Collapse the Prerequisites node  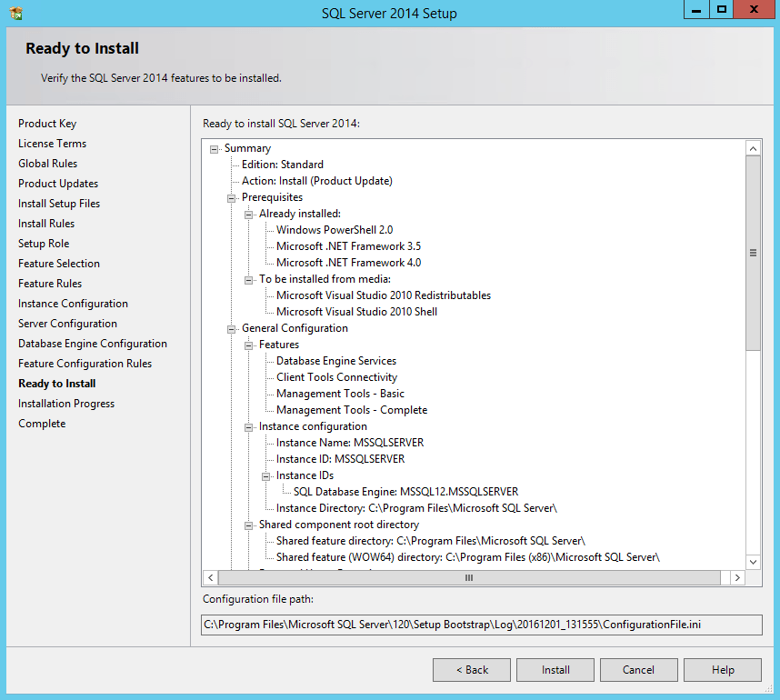click(x=231, y=198)
